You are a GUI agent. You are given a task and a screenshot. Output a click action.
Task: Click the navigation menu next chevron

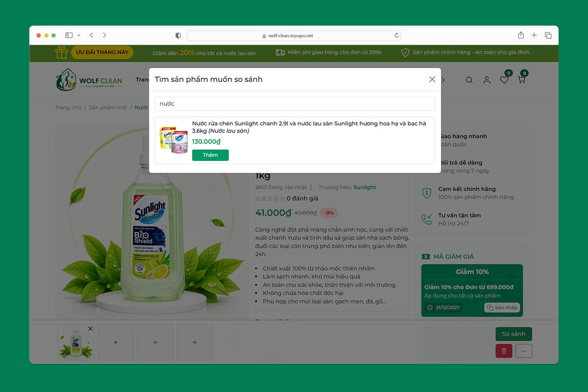point(443,80)
